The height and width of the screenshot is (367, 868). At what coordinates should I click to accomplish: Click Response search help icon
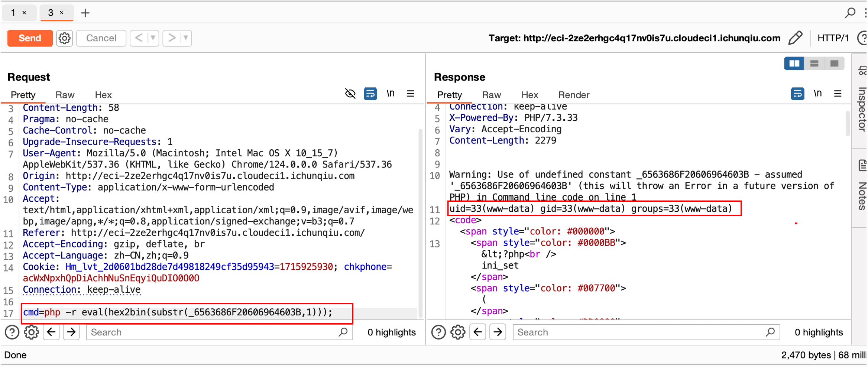(x=438, y=332)
